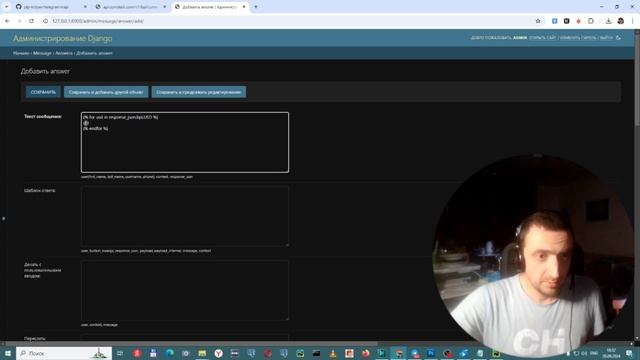
Task: Switch to the second browser tab
Action: point(129,7)
